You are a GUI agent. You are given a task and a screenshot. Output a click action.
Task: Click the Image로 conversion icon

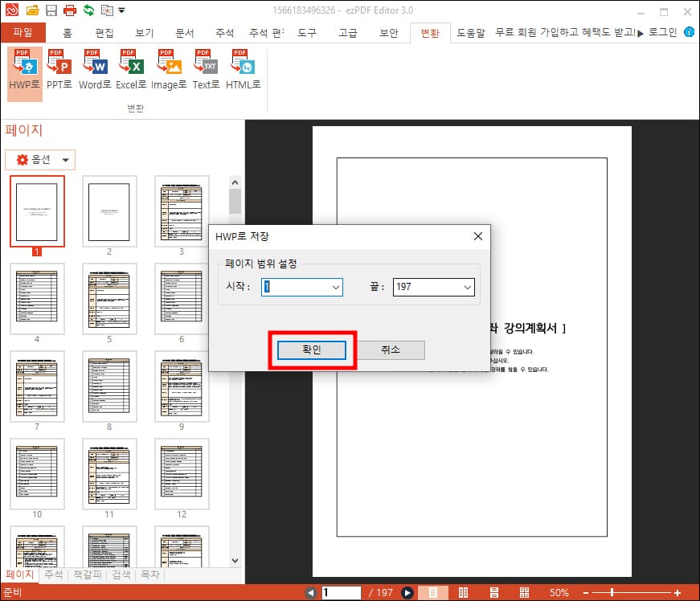(x=169, y=72)
